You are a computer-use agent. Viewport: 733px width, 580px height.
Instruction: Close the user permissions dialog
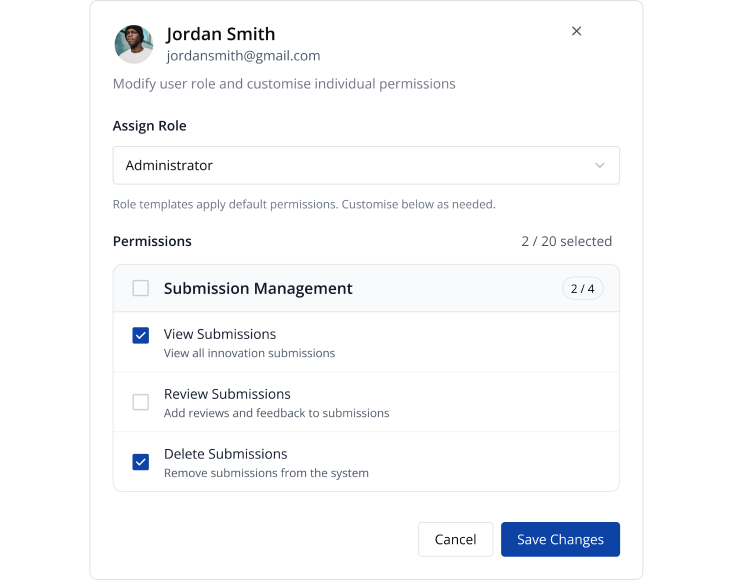576,31
